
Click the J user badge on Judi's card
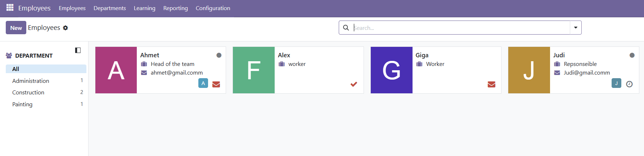[616, 83]
